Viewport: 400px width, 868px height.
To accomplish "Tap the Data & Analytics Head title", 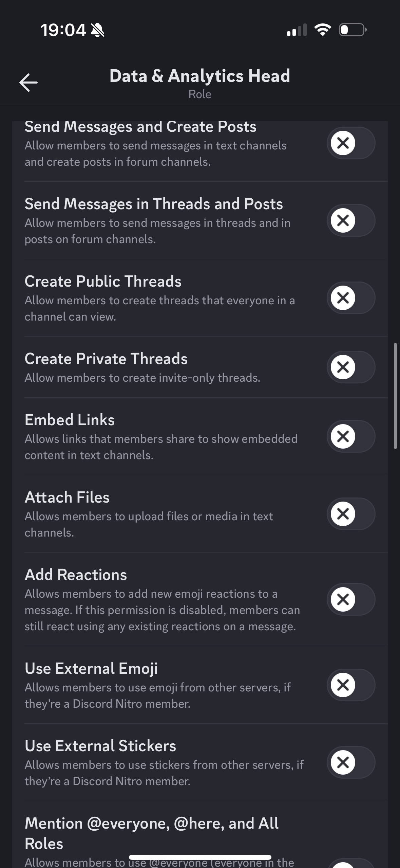I will 199,76.
